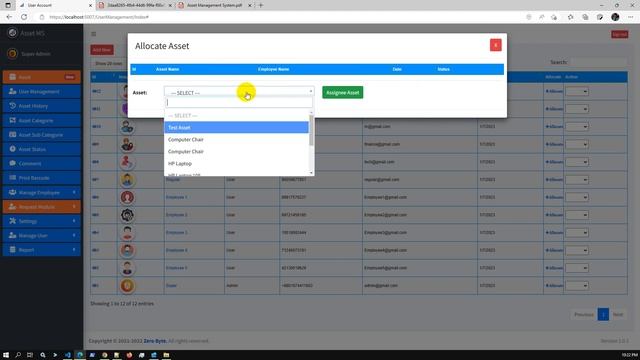Open Task View on the taskbar

click(30, 355)
